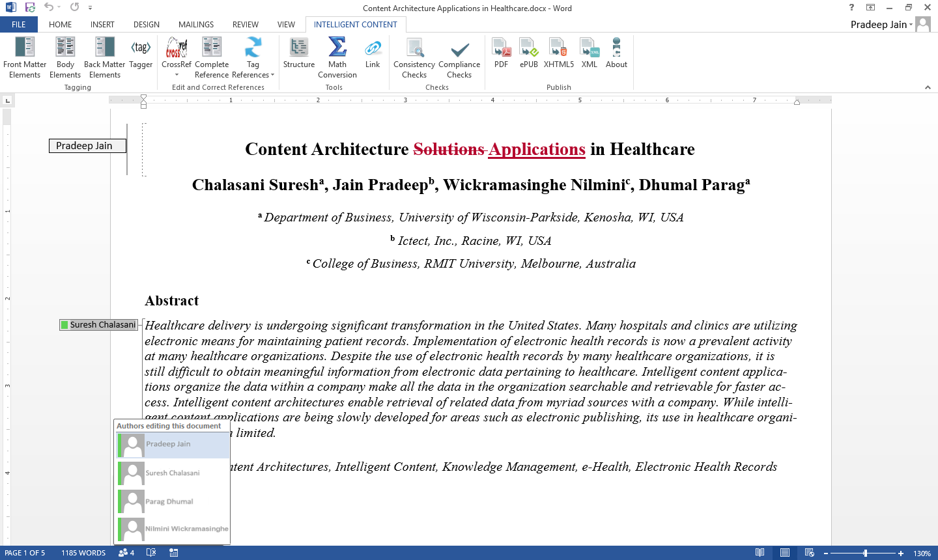The height and width of the screenshot is (560, 938).
Task: Publish document to ePUB
Action: tap(529, 53)
